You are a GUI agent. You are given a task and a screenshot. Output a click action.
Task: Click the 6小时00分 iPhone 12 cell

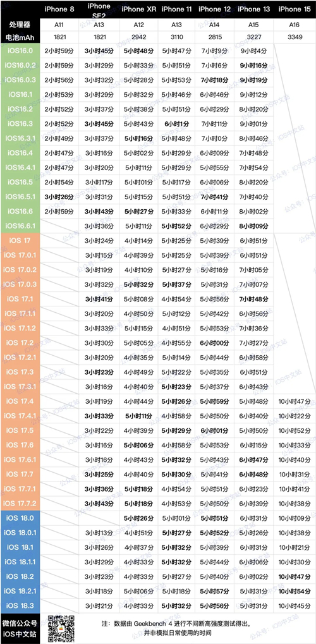coord(216,343)
